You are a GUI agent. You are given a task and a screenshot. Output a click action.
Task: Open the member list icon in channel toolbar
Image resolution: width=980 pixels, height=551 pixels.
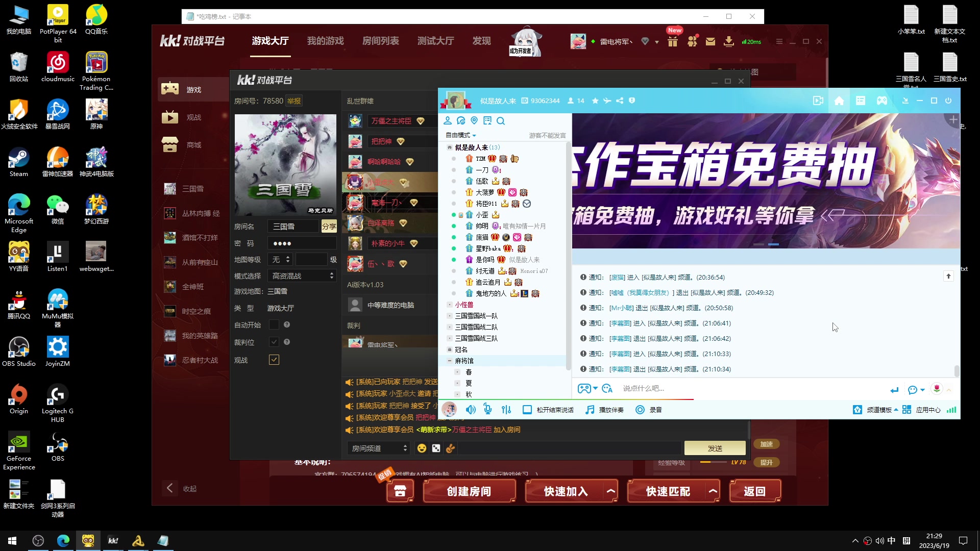[448, 121]
